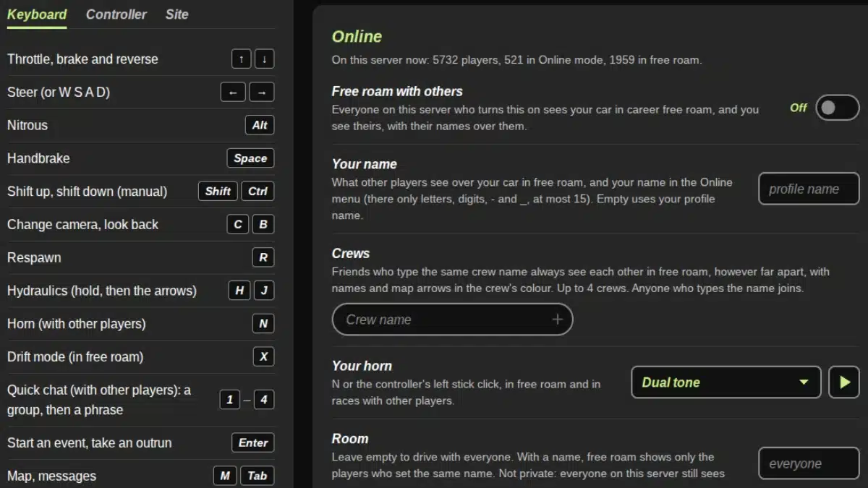Click the B key for look back
The width and height of the screenshot is (868, 488).
click(x=263, y=224)
